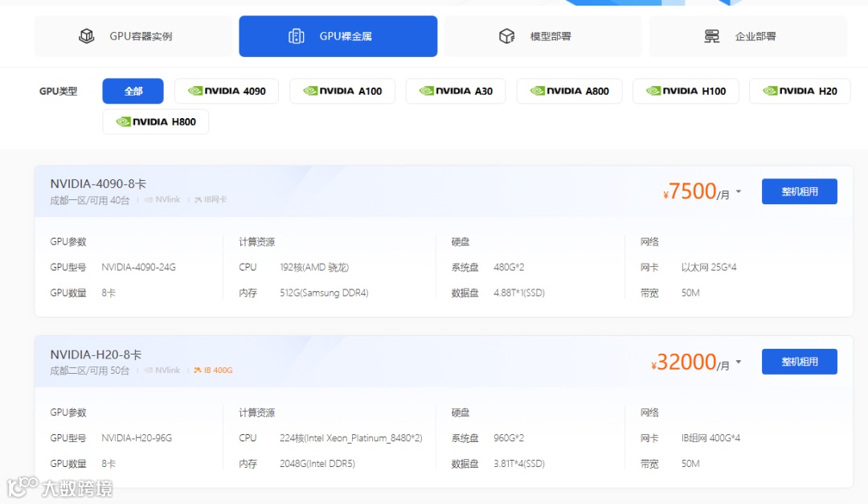This screenshot has width=868, height=504.
Task: Click 成都二区/可用 50台 text
Action: [x=90, y=371]
